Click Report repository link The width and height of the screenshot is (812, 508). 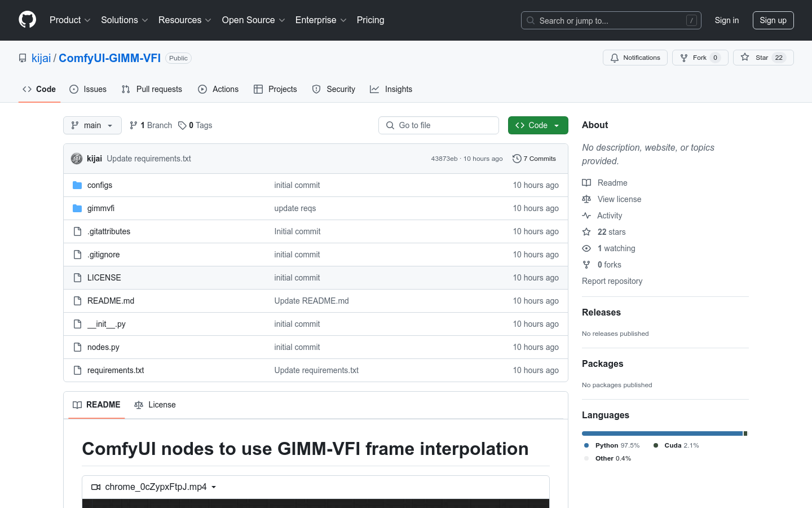click(612, 281)
